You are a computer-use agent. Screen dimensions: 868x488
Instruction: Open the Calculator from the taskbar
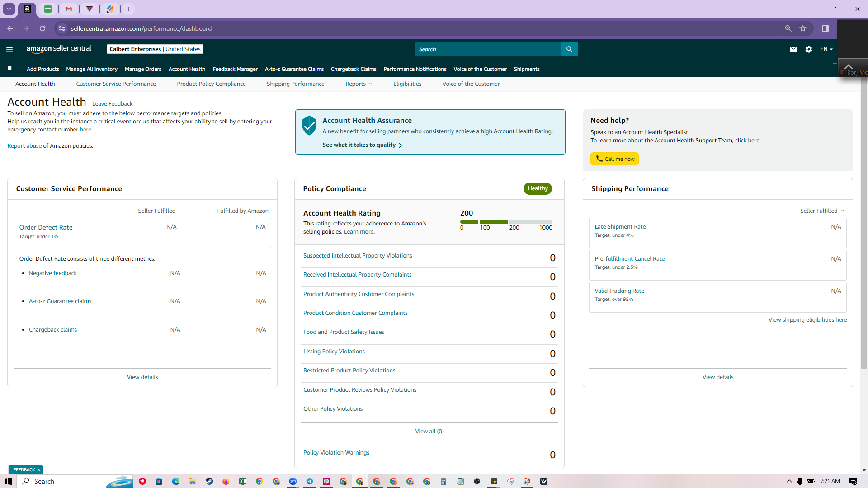pyautogui.click(x=443, y=481)
